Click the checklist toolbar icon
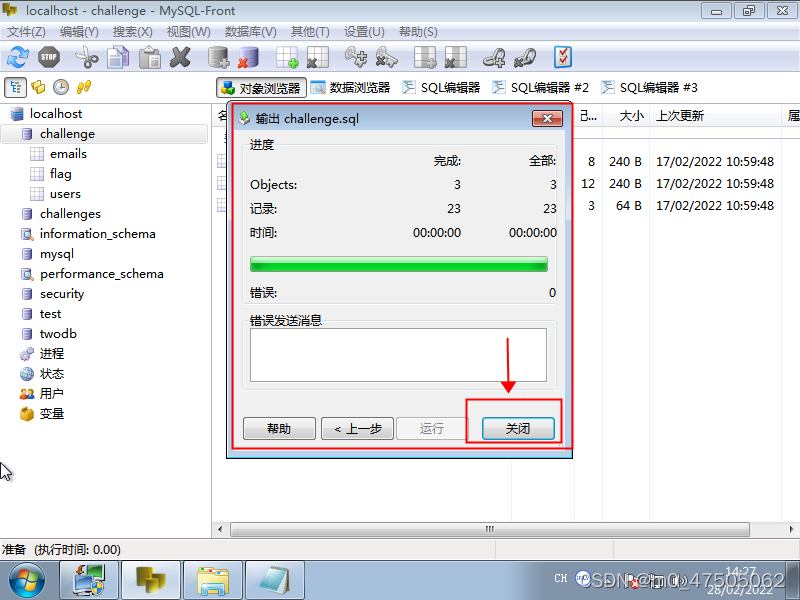 click(563, 57)
